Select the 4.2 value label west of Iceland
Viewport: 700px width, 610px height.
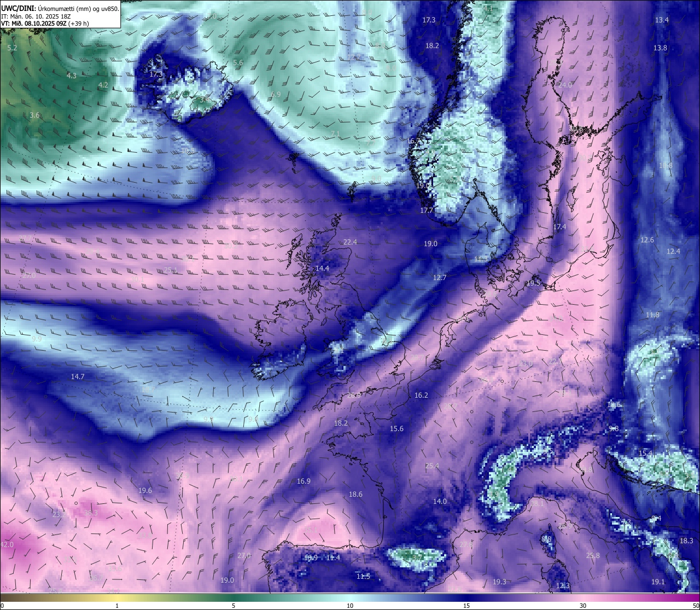pos(103,85)
